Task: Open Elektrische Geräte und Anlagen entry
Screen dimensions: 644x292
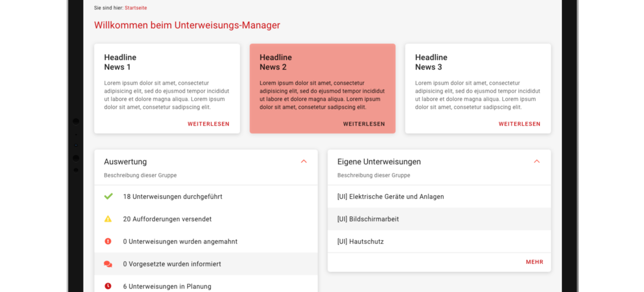Action: pos(439,196)
